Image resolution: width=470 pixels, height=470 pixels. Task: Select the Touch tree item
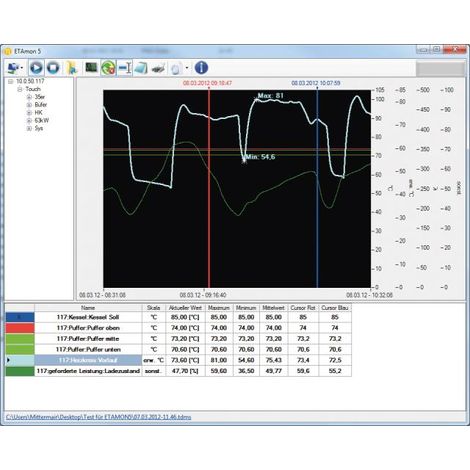coord(33,89)
